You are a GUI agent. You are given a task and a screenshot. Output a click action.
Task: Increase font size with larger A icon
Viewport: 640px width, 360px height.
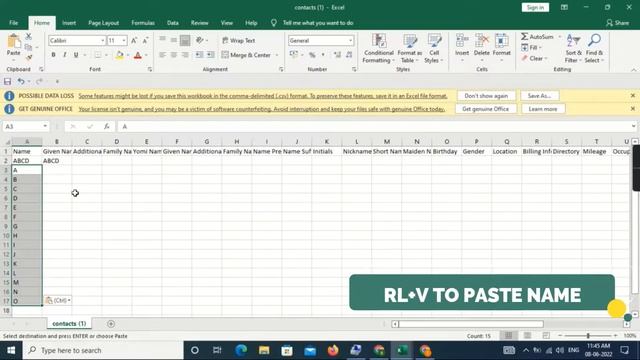pos(134,40)
